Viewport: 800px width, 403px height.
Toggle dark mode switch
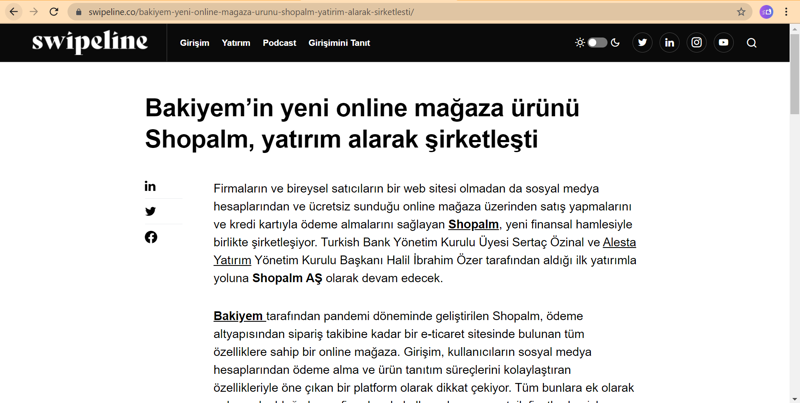(597, 43)
